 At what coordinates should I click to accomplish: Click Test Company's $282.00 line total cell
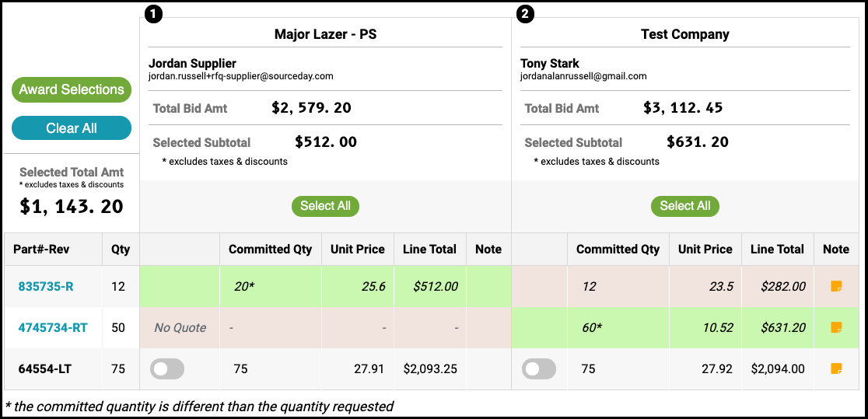point(778,287)
